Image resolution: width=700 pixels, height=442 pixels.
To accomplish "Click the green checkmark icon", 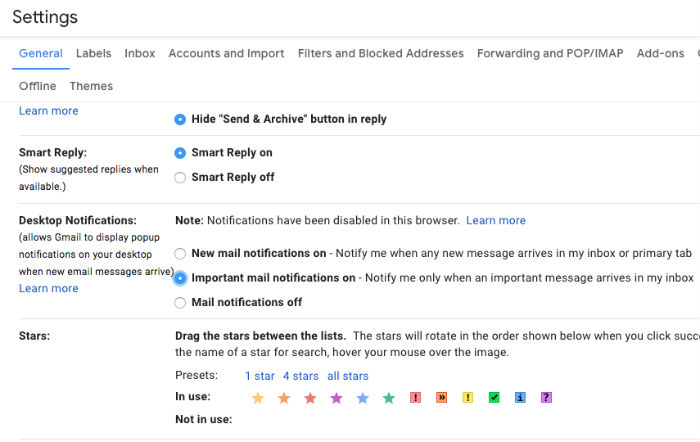I will coord(494,398).
